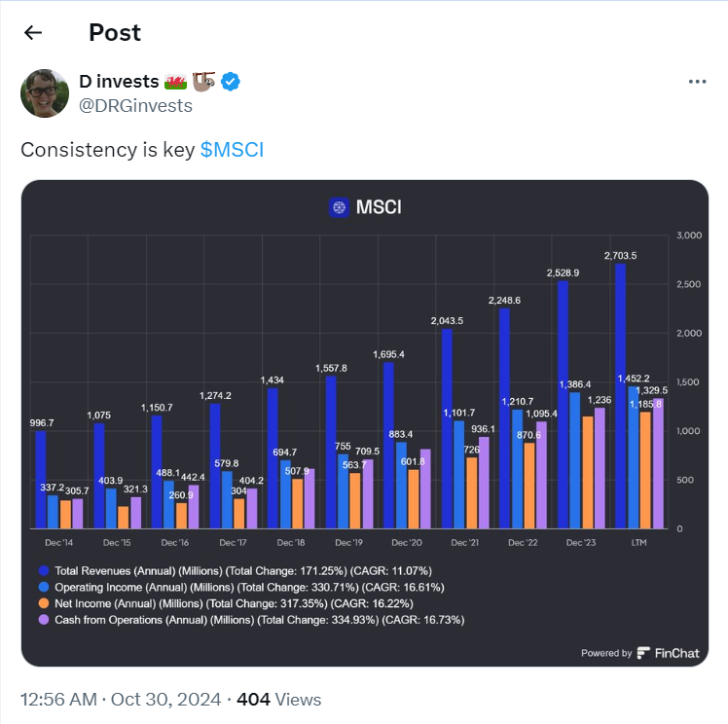The image size is (728, 724).
Task: Click the Welsh flag emoji in name
Action: click(x=177, y=82)
